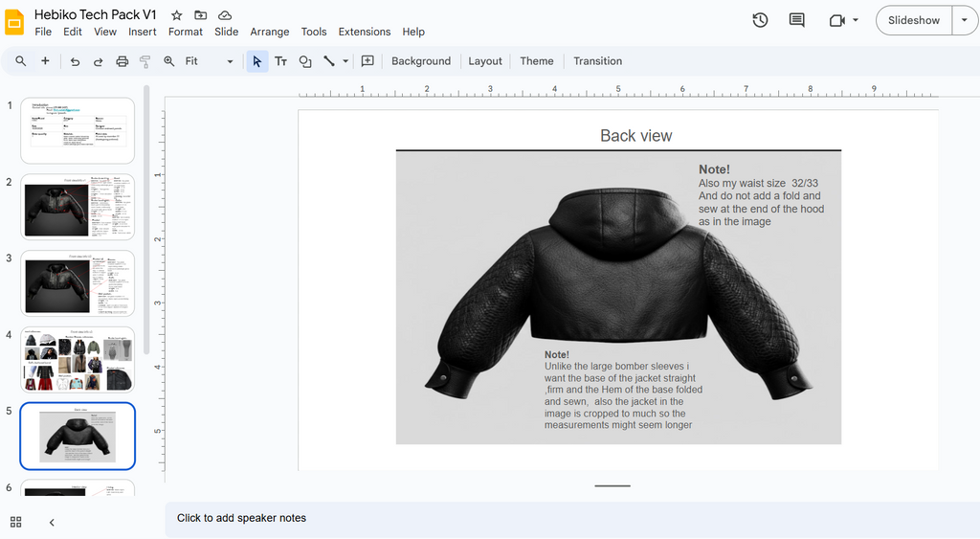Open the Slideshow options dropdown arrow

(964, 20)
